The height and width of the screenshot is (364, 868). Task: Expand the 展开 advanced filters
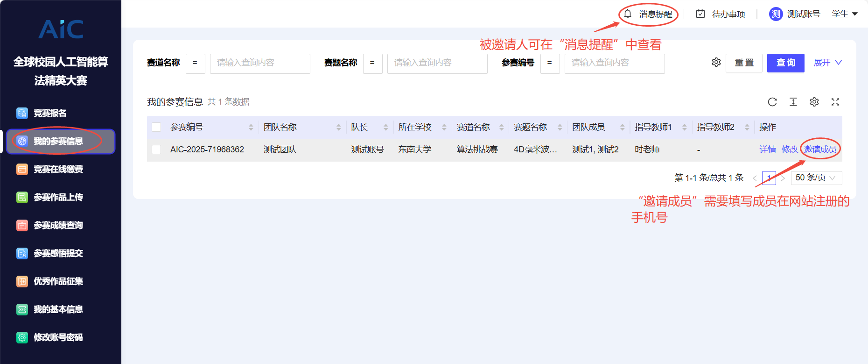click(827, 63)
